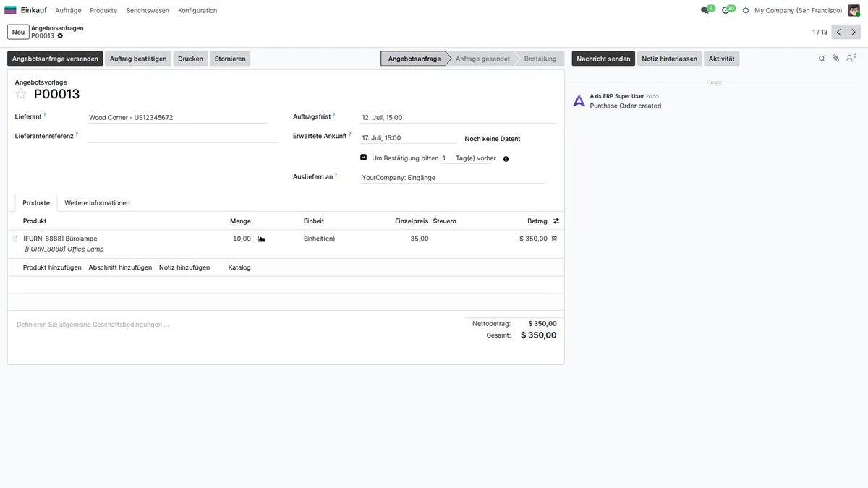Viewport: 868px width, 488px height.
Task: Open the optional columns settings icon
Action: [556, 221]
